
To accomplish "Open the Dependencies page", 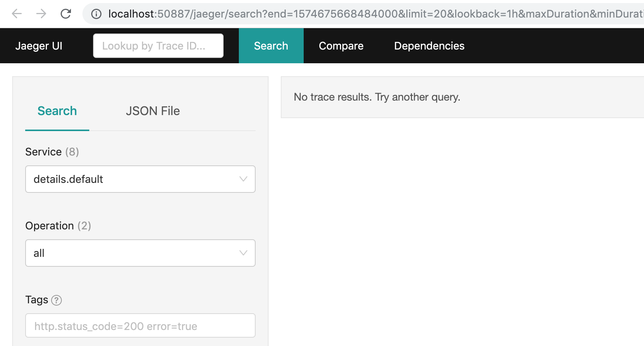I will coord(429,46).
